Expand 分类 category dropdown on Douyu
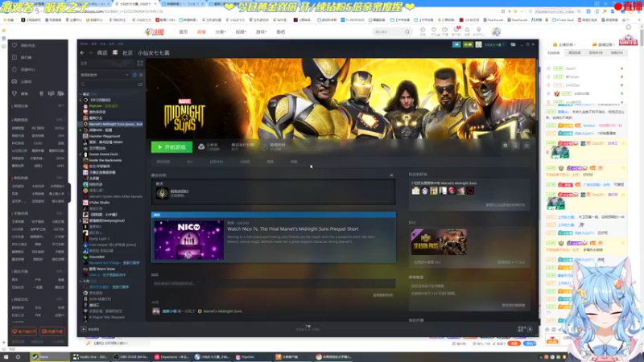The width and height of the screenshot is (644, 362). pyautogui.click(x=221, y=32)
